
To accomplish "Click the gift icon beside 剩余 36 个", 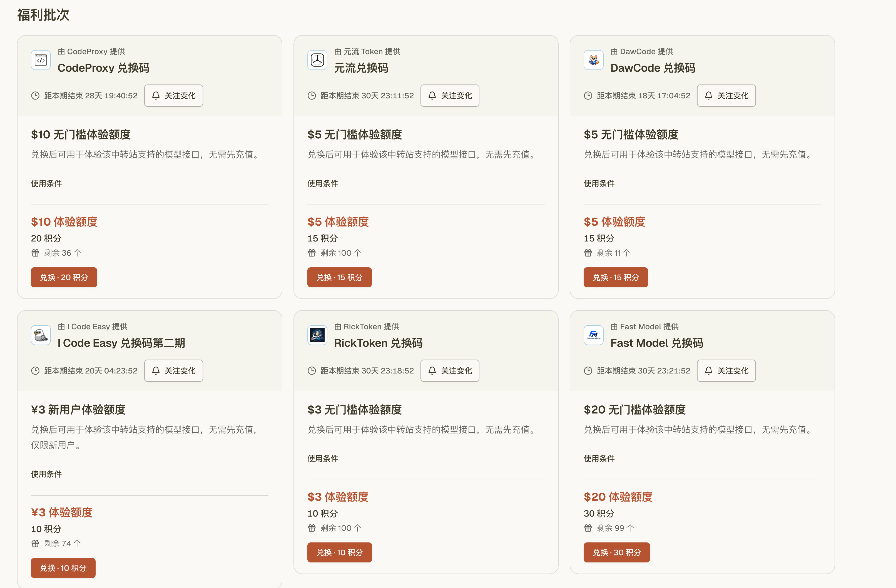I will point(35,253).
